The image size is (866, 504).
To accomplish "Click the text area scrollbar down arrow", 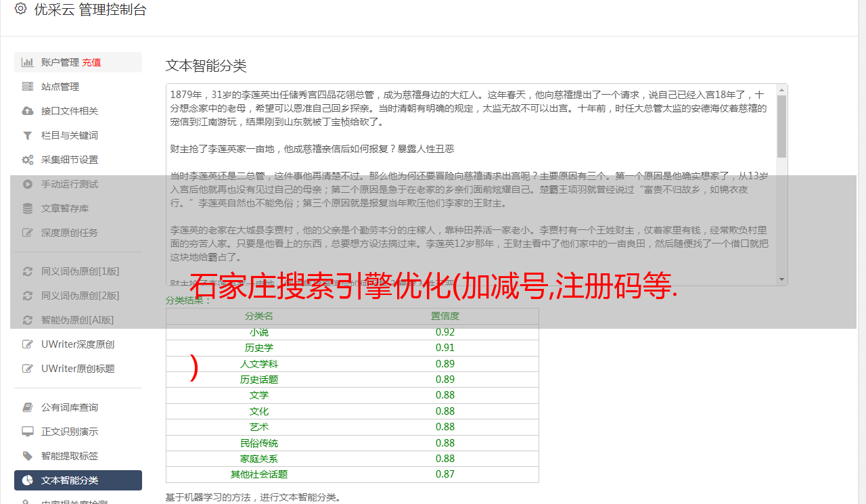I will click(x=782, y=279).
